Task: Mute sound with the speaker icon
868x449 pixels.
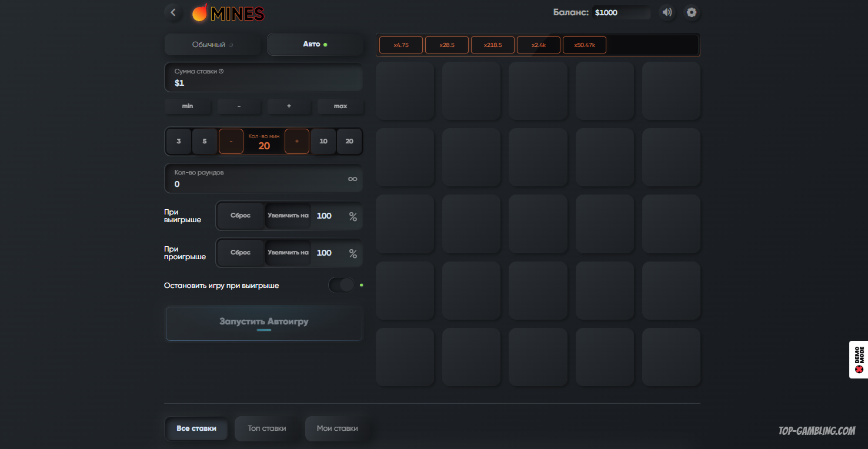Action: [x=666, y=12]
